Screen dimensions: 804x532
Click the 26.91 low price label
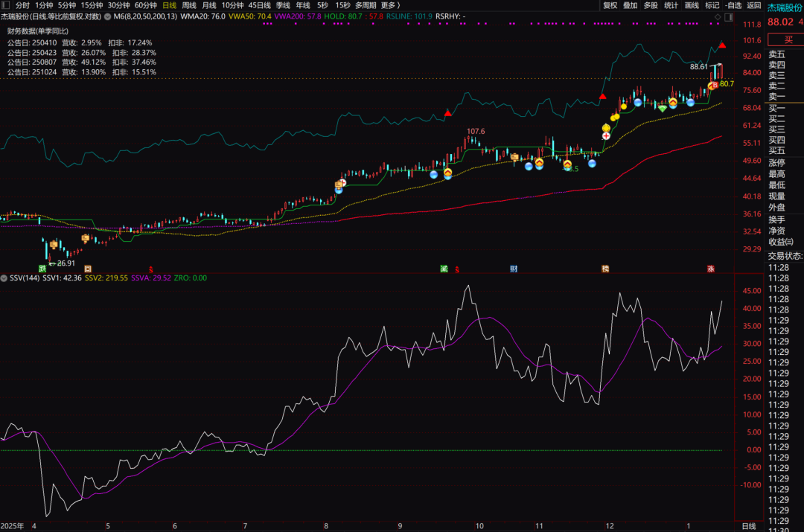pyautogui.click(x=66, y=263)
